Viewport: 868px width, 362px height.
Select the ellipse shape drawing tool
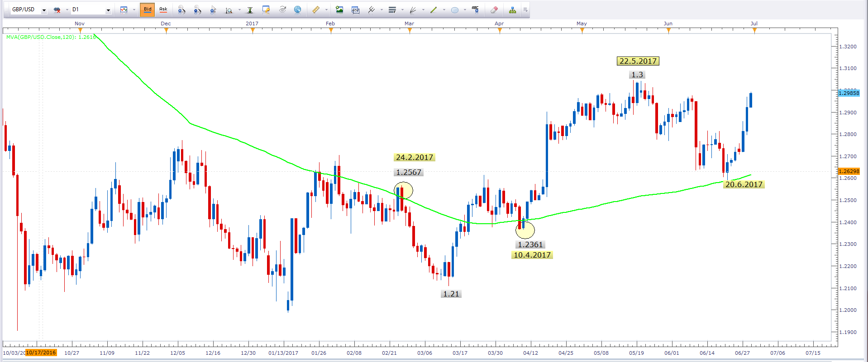coord(455,9)
